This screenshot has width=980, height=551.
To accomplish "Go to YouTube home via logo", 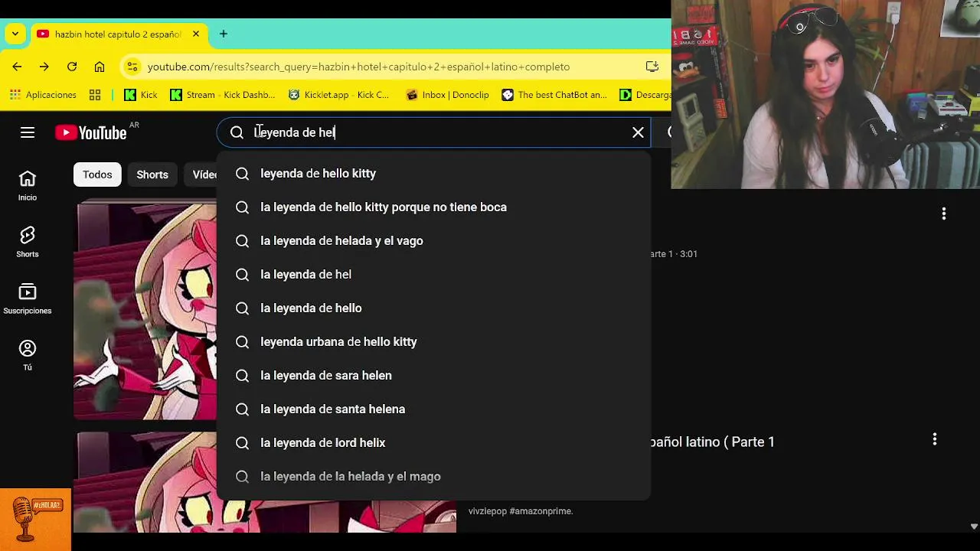I will [x=91, y=132].
